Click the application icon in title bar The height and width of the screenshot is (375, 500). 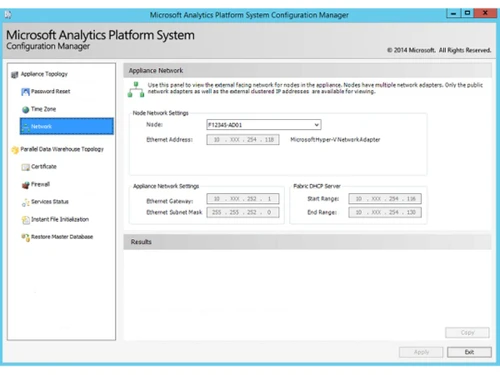point(8,14)
